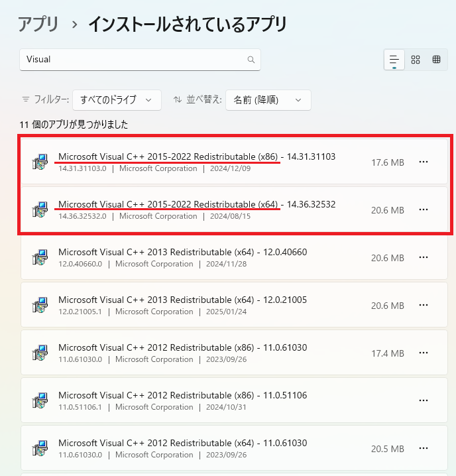Open more options for 2015-2022 Redistributable (x86)
456x476 pixels.
(424, 162)
